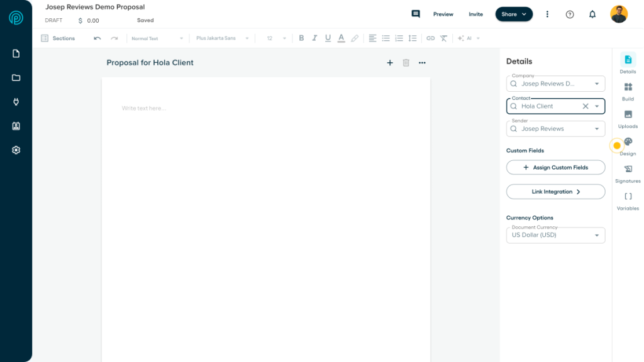Open the font size 12 dropdown
Image resolution: width=644 pixels, height=362 pixels.
(x=276, y=38)
